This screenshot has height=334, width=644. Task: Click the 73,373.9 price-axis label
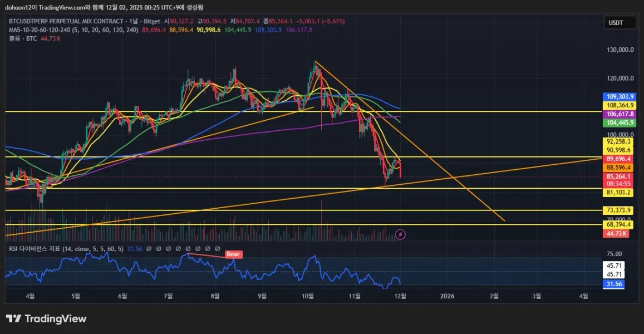coord(618,210)
